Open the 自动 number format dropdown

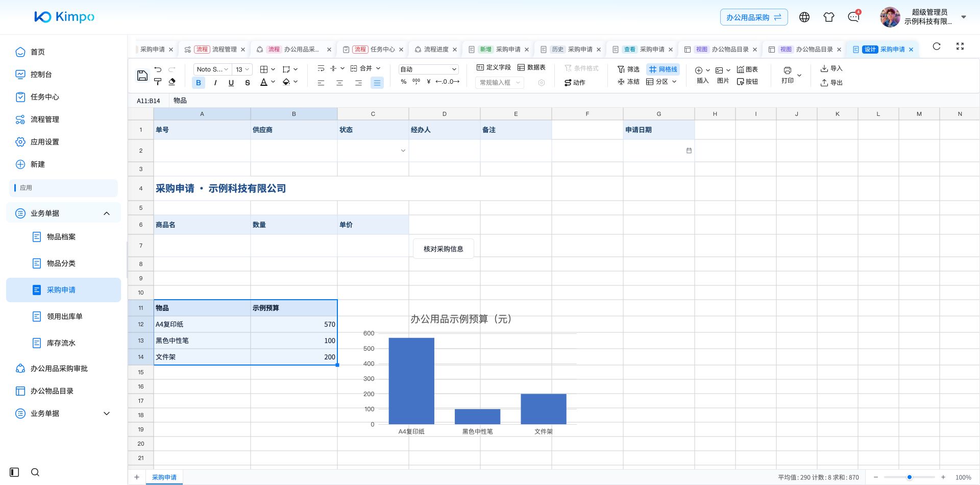pos(428,69)
